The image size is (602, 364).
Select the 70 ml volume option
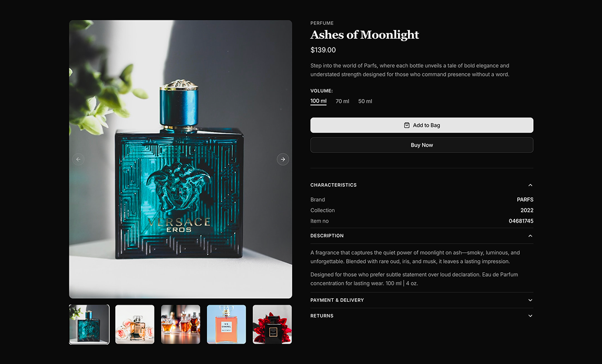[x=343, y=101]
